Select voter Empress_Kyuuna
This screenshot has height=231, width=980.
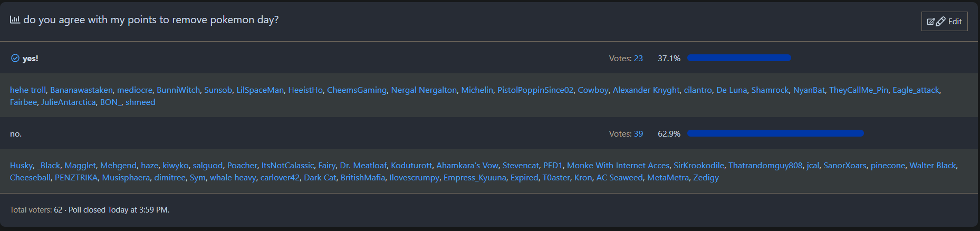[474, 178]
